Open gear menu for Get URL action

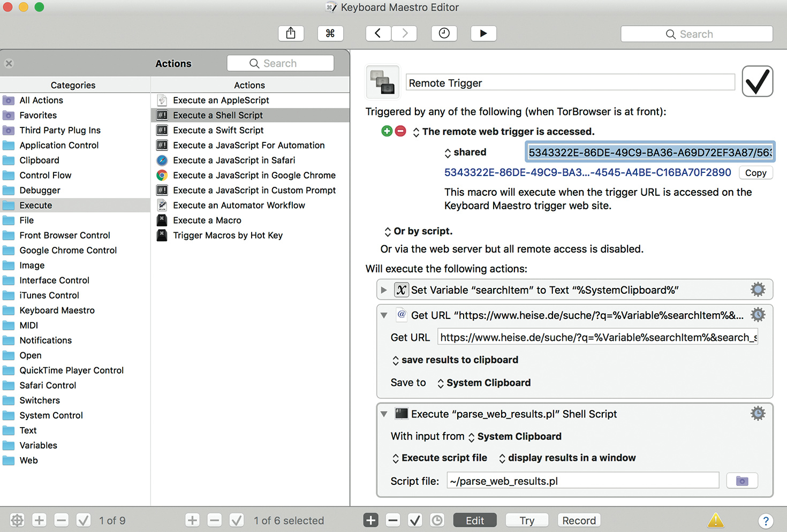(758, 315)
